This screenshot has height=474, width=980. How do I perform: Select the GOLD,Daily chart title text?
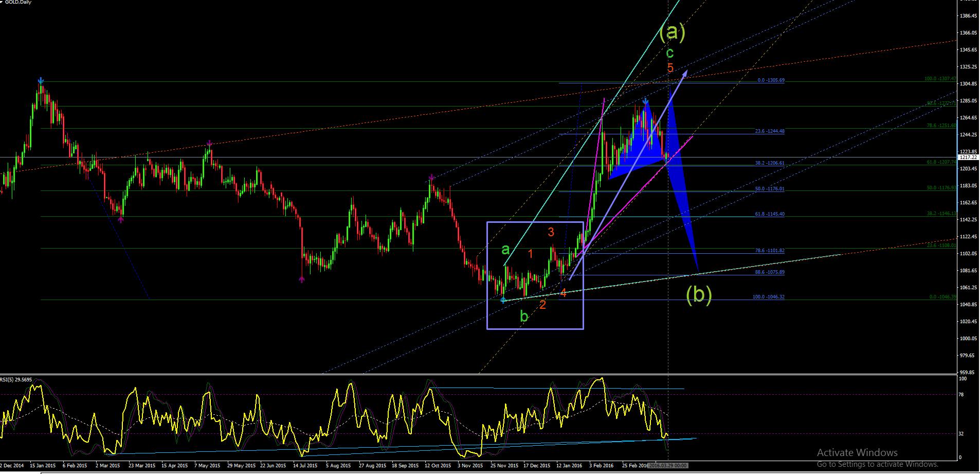pos(19,2)
